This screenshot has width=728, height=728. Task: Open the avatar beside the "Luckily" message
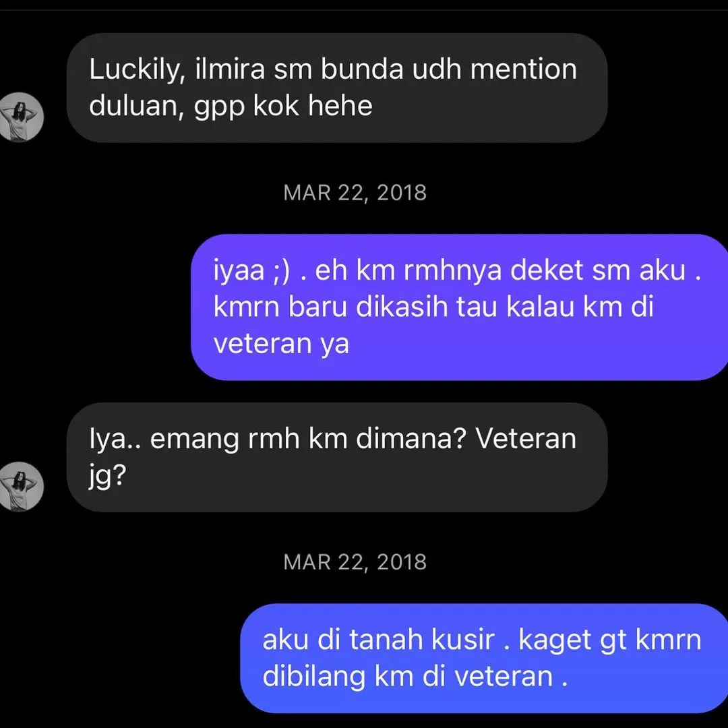tap(20, 117)
